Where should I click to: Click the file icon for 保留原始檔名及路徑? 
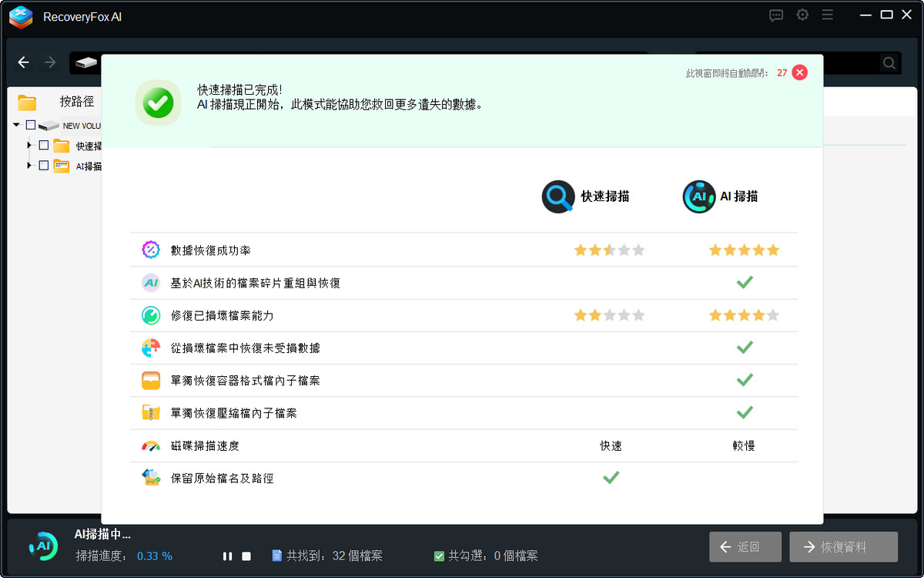pos(151,478)
